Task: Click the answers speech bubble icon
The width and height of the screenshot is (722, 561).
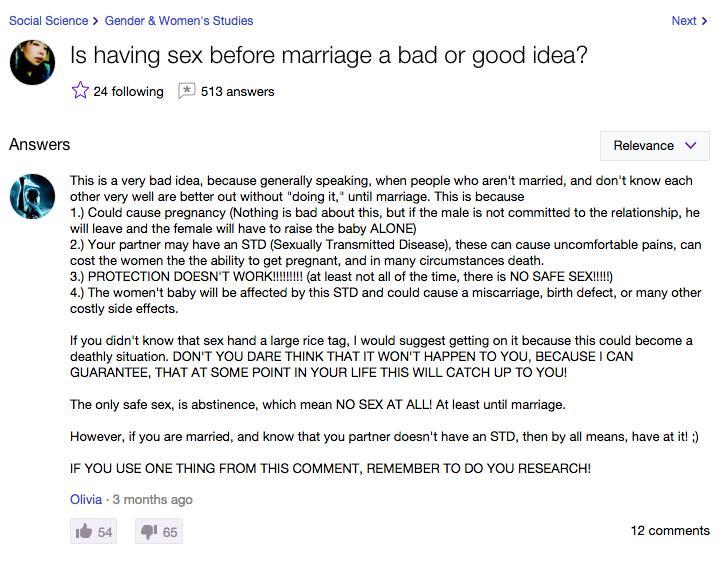Action: [186, 90]
